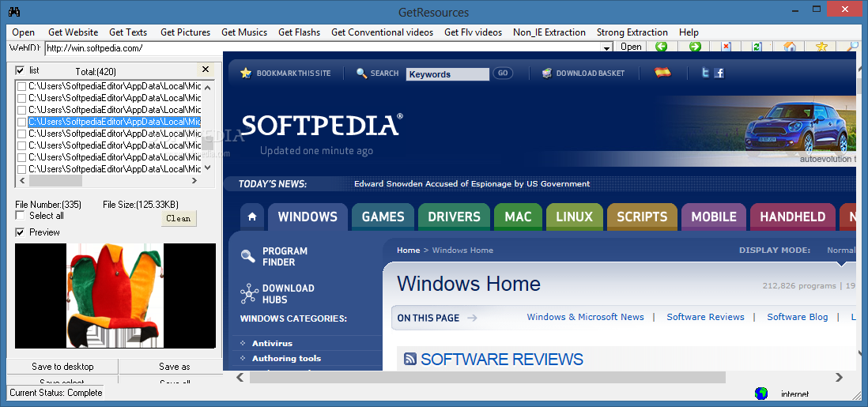The height and width of the screenshot is (407, 868).
Task: Open the Software Blog link
Action: pos(797,317)
